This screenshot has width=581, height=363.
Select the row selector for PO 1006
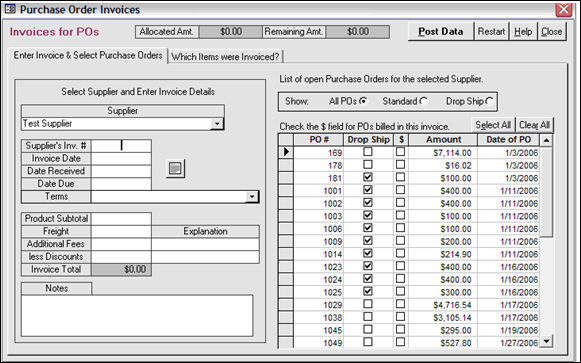click(286, 228)
